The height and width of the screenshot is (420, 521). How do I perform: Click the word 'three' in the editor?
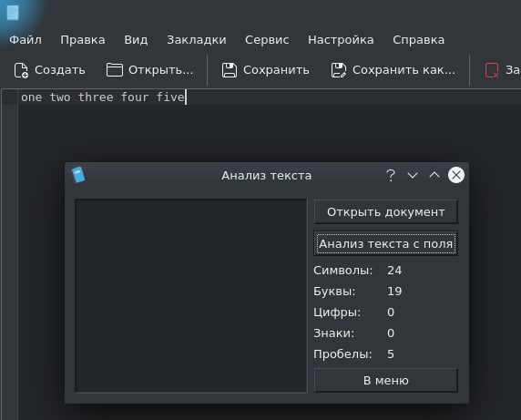pyautogui.click(x=96, y=97)
